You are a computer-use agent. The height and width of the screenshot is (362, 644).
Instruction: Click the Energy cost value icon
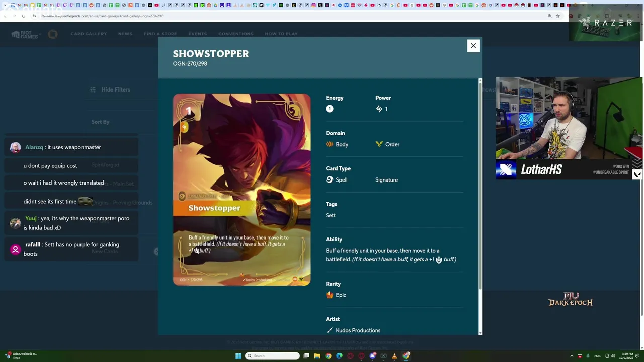[x=329, y=109]
